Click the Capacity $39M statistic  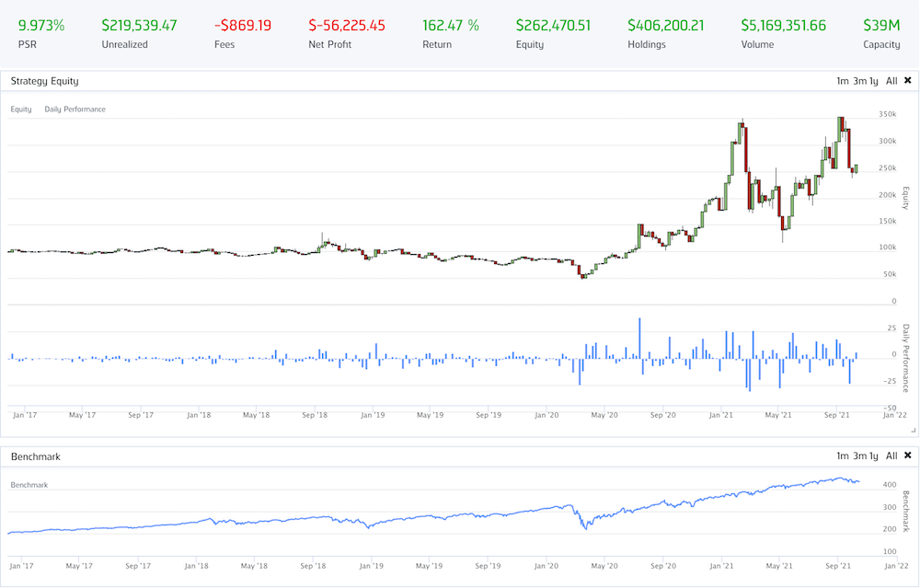coord(881,26)
